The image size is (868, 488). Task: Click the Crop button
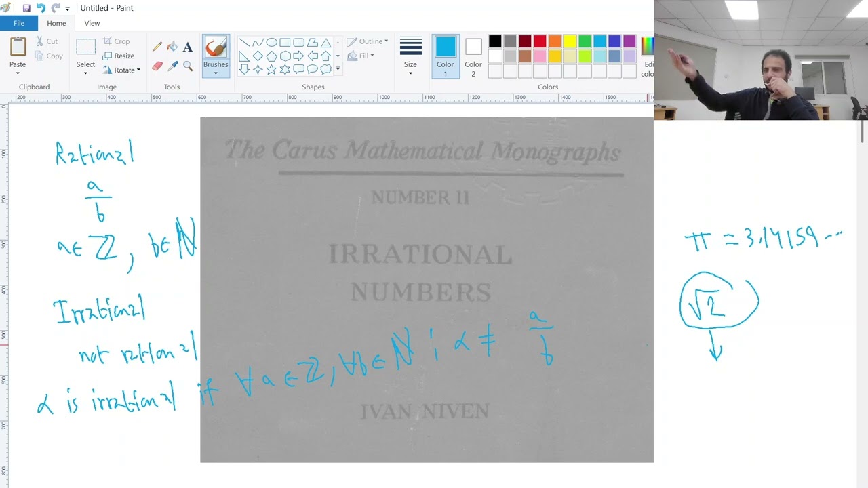(x=116, y=41)
